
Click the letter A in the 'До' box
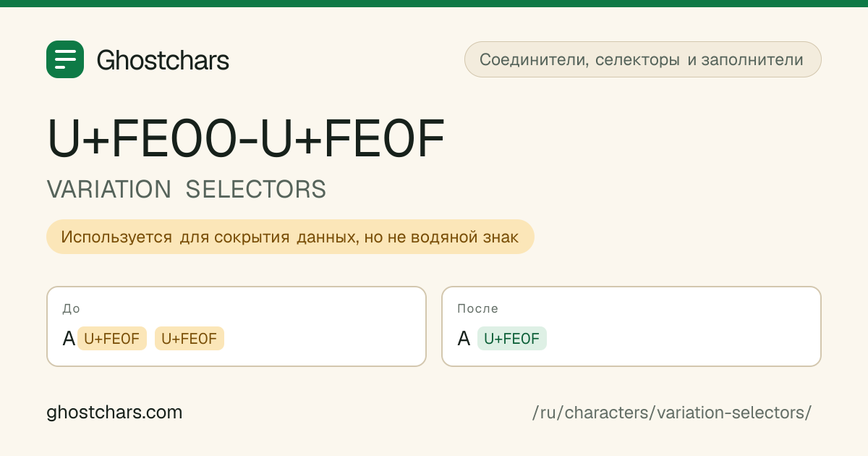69,339
